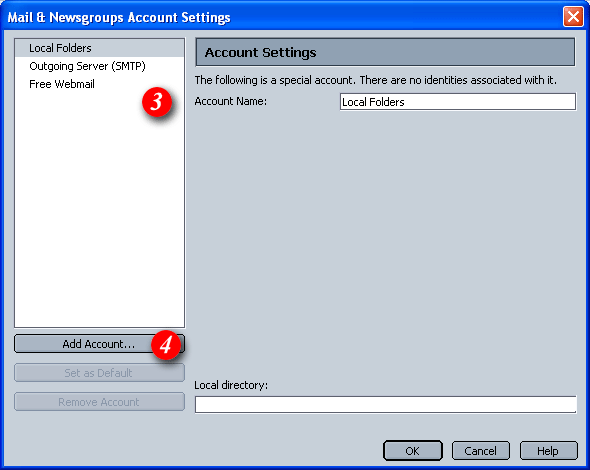Click the Add Account... button
Image resolution: width=590 pixels, height=470 pixels.
click(x=99, y=344)
